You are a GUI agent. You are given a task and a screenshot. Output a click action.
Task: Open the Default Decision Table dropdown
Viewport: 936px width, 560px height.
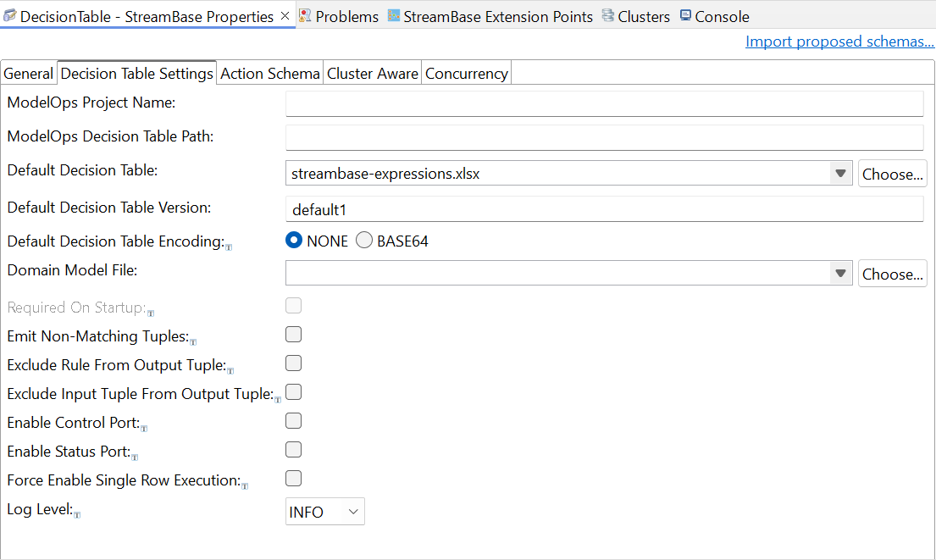(840, 174)
